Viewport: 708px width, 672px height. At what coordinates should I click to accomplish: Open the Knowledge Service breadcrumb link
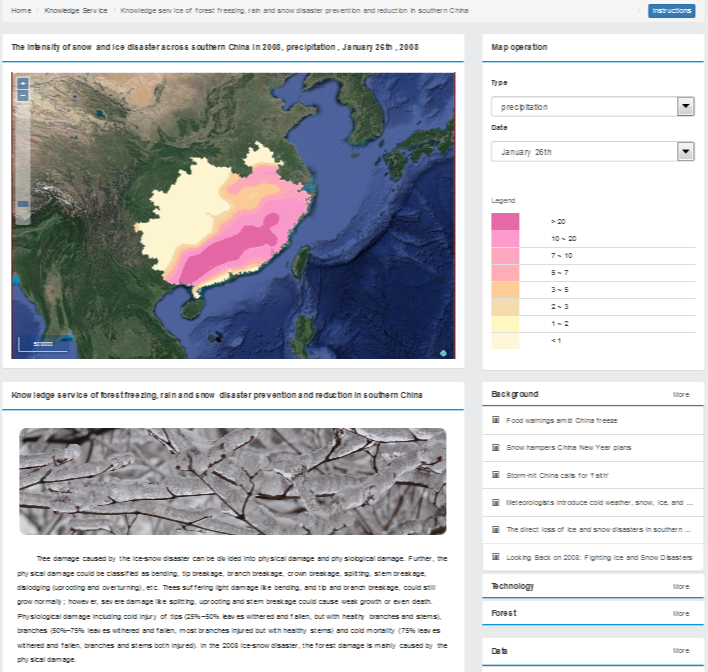76,10
